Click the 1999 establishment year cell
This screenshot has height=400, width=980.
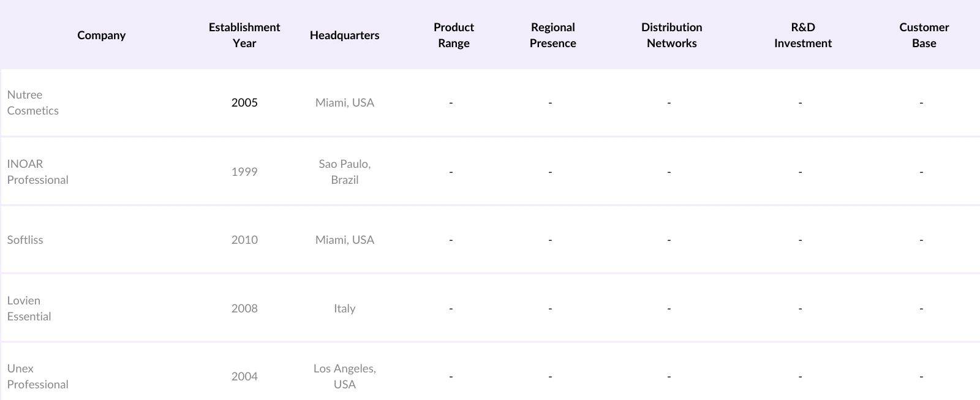click(244, 172)
